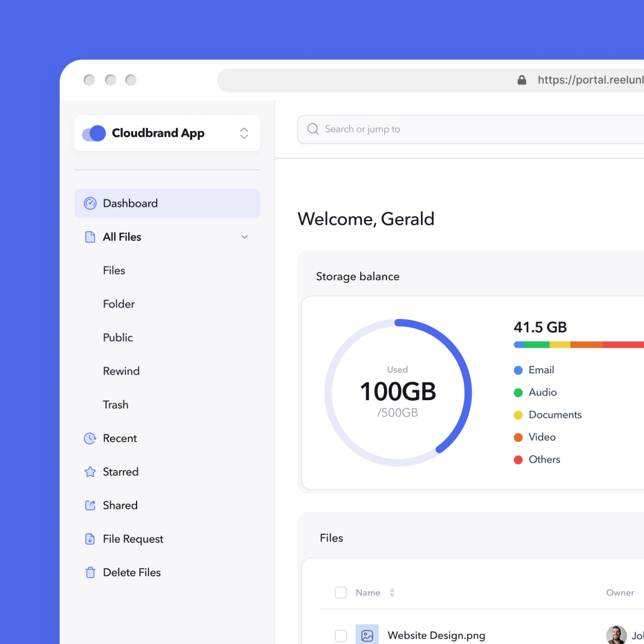Click the Recent clock icon
Screen dimensions: 644x644
point(90,438)
